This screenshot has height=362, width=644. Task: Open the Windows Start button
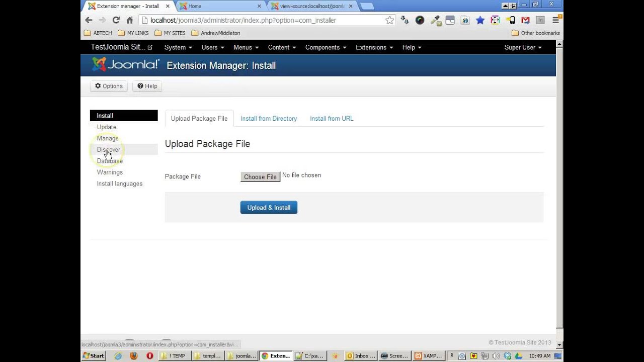point(94,356)
